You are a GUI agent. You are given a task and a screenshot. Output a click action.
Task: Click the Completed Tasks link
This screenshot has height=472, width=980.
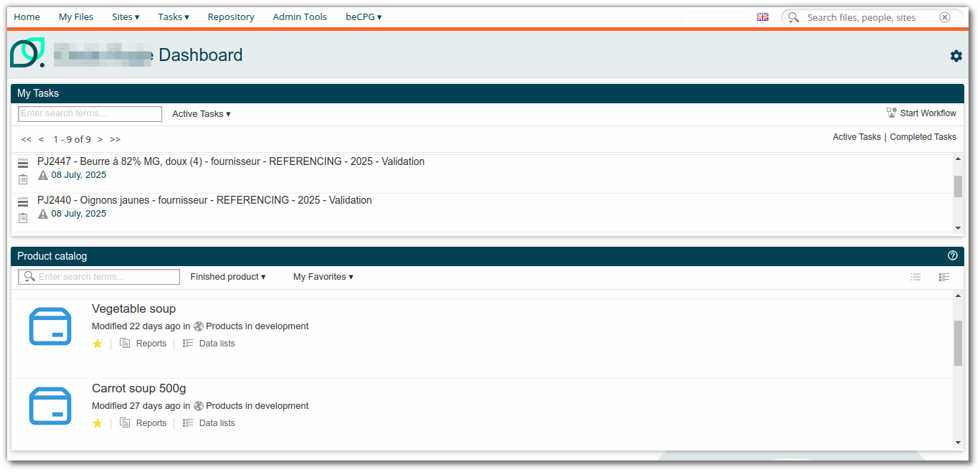click(x=923, y=137)
